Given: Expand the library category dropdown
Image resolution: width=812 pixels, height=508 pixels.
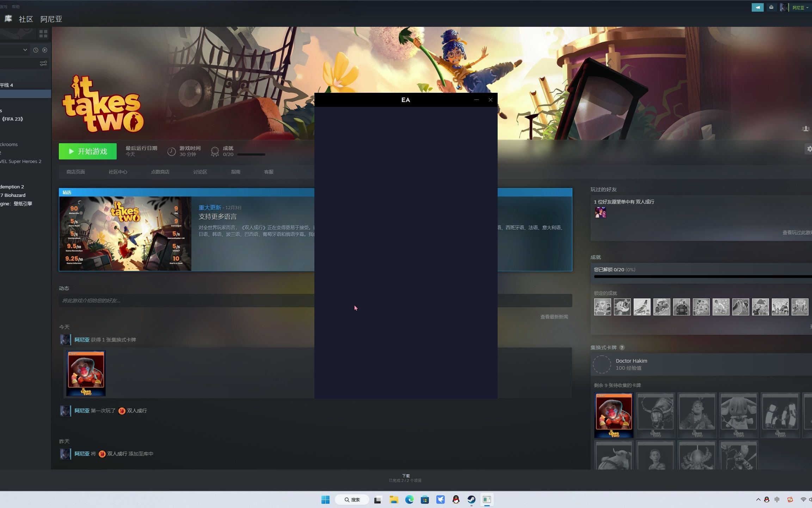Looking at the screenshot, I should [25, 50].
